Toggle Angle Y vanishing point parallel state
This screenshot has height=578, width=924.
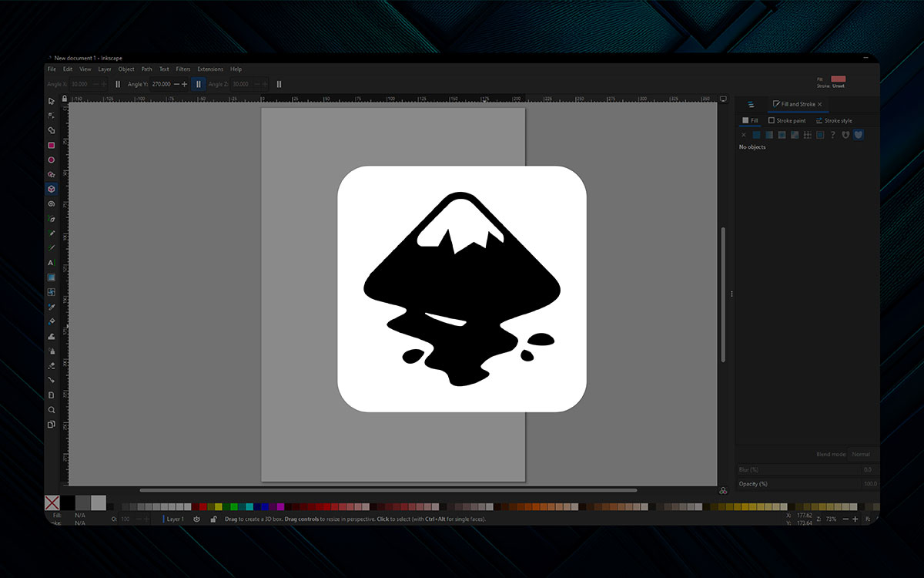pyautogui.click(x=198, y=84)
